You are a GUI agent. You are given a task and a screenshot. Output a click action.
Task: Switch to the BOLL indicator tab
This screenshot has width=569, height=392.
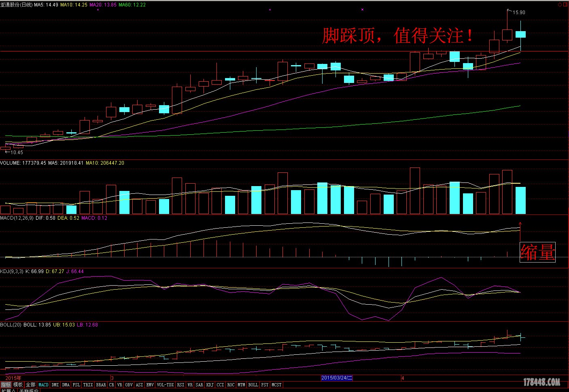click(x=253, y=385)
